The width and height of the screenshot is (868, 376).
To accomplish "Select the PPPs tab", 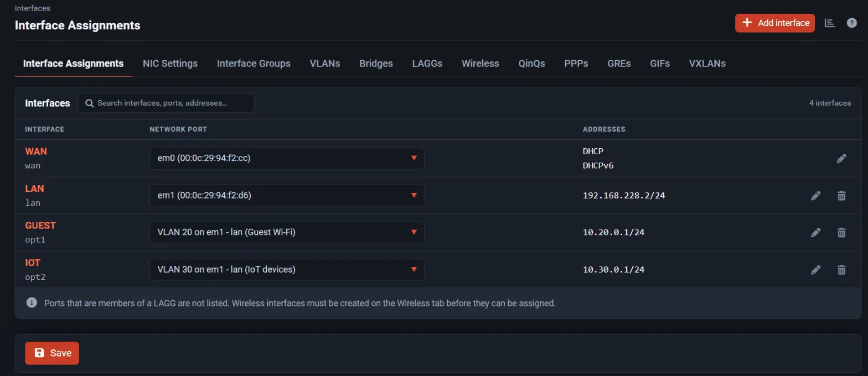I will (576, 64).
